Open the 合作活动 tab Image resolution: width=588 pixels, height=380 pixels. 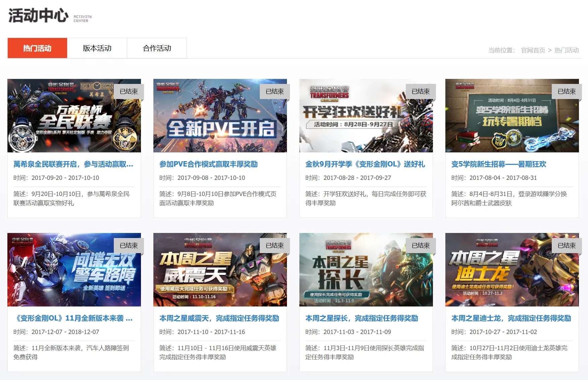(157, 48)
